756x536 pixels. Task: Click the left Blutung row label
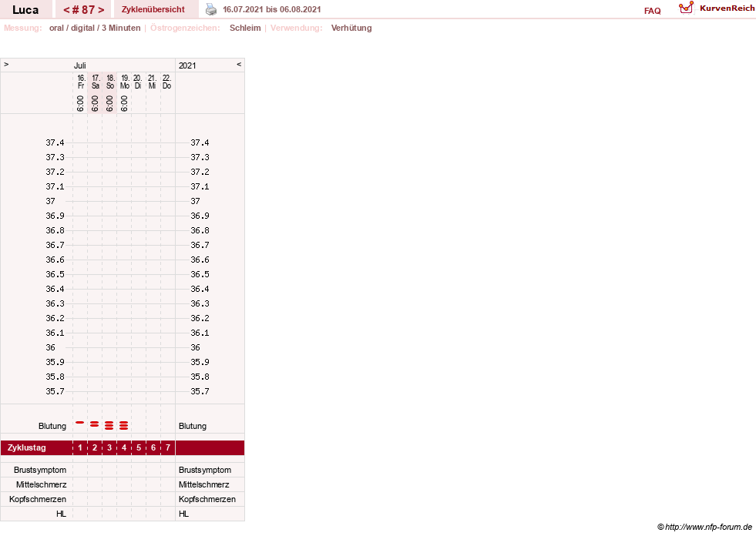(52, 426)
